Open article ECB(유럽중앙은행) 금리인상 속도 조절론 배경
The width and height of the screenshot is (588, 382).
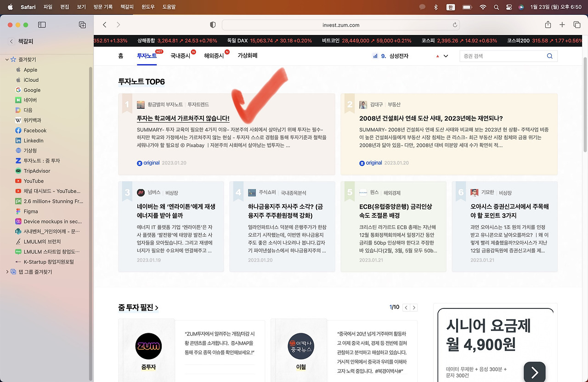click(396, 211)
